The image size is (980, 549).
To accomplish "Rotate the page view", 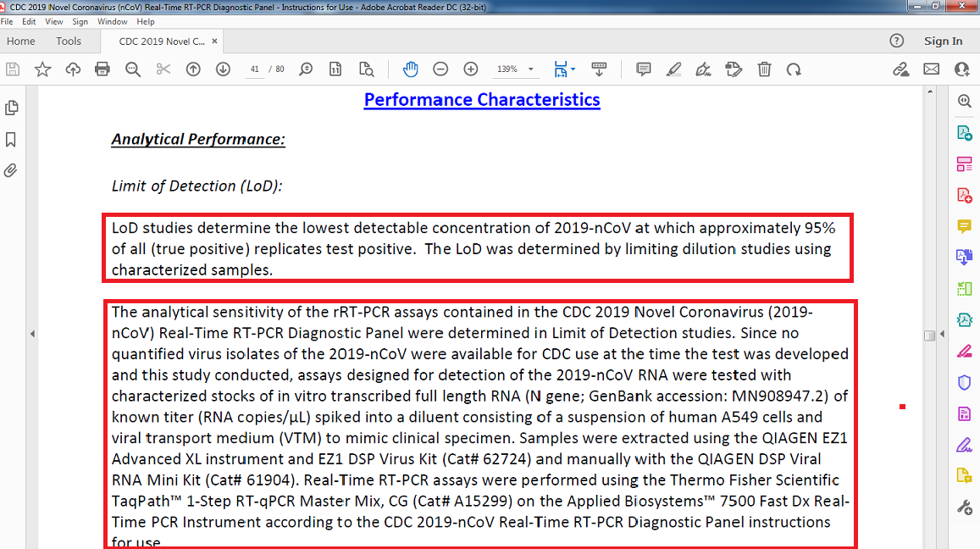I will [795, 69].
